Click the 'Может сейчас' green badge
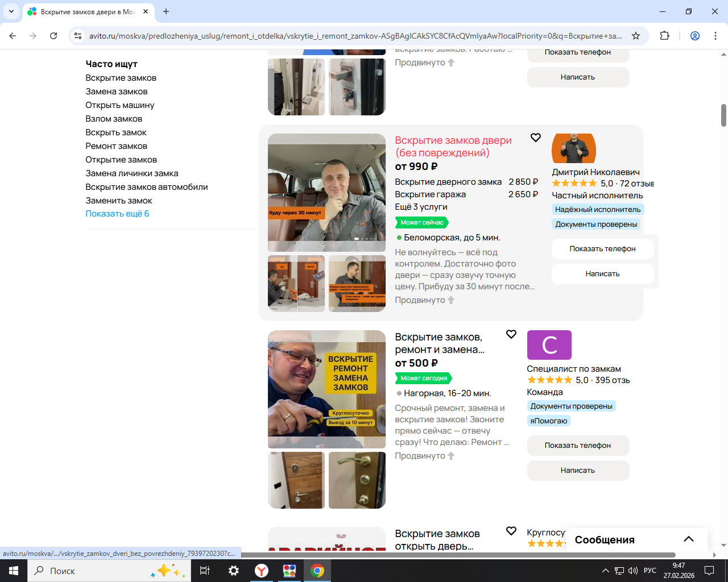Viewport: 728px width, 582px height. (422, 222)
